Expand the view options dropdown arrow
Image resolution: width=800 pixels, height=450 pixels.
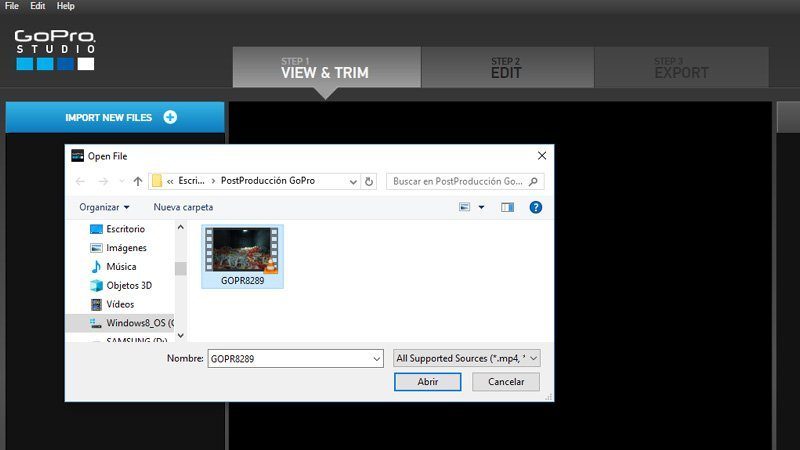pos(481,207)
